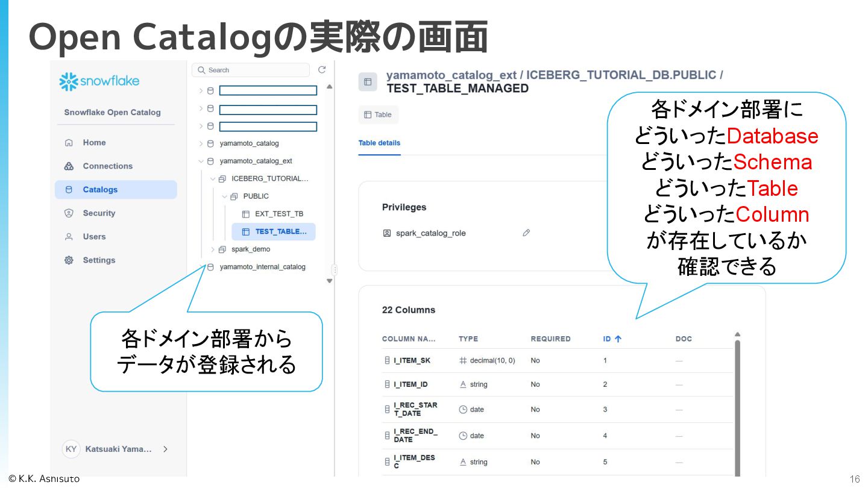
Task: Sort columns by TYPE header
Action: tap(468, 339)
